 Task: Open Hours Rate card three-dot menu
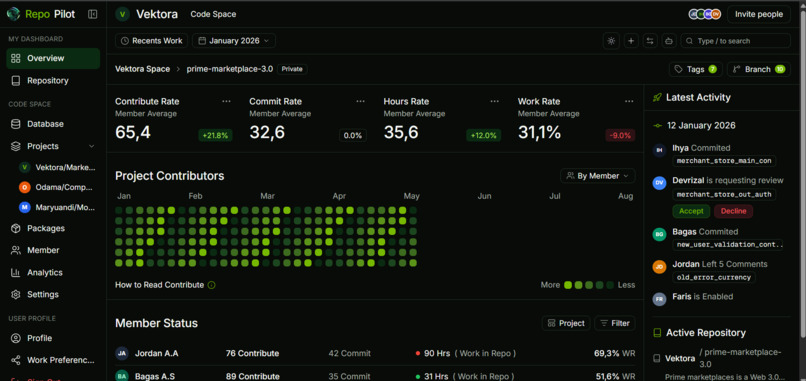tap(494, 101)
